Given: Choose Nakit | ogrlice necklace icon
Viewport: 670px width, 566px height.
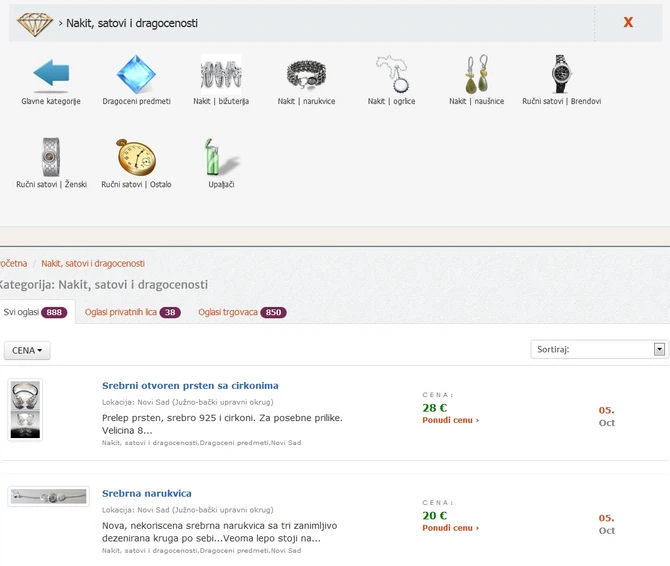Looking at the screenshot, I should click(391, 75).
